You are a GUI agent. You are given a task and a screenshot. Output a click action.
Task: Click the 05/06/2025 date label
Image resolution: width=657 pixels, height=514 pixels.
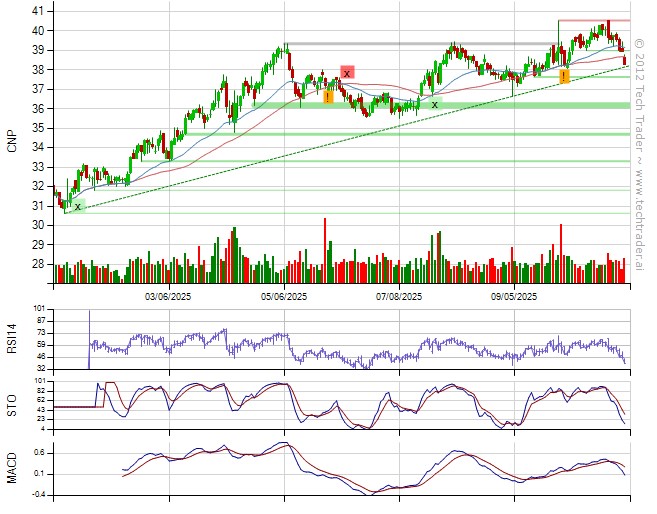click(x=285, y=296)
